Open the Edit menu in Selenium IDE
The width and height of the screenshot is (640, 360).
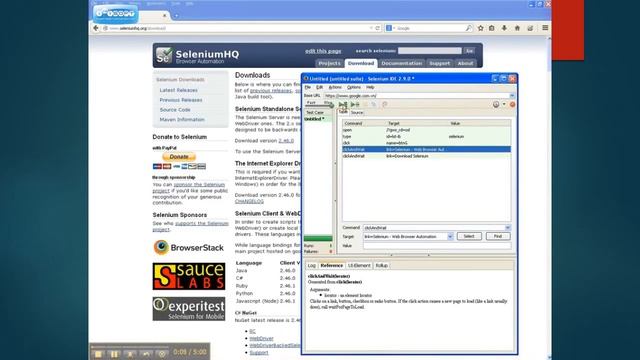[320, 87]
